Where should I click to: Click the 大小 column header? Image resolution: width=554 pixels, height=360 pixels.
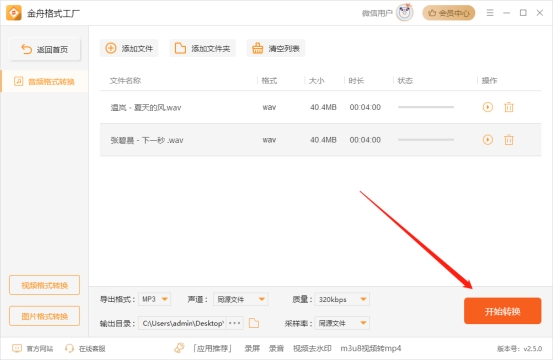[x=316, y=81]
